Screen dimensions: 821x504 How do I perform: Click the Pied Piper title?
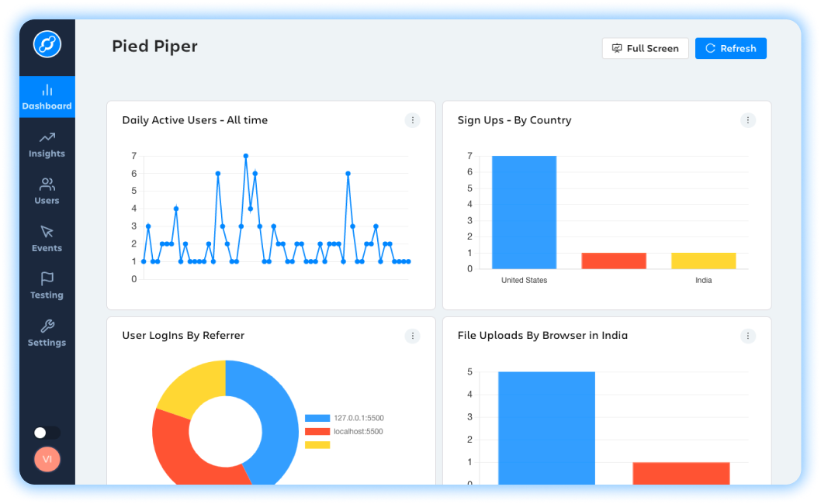[x=154, y=46]
